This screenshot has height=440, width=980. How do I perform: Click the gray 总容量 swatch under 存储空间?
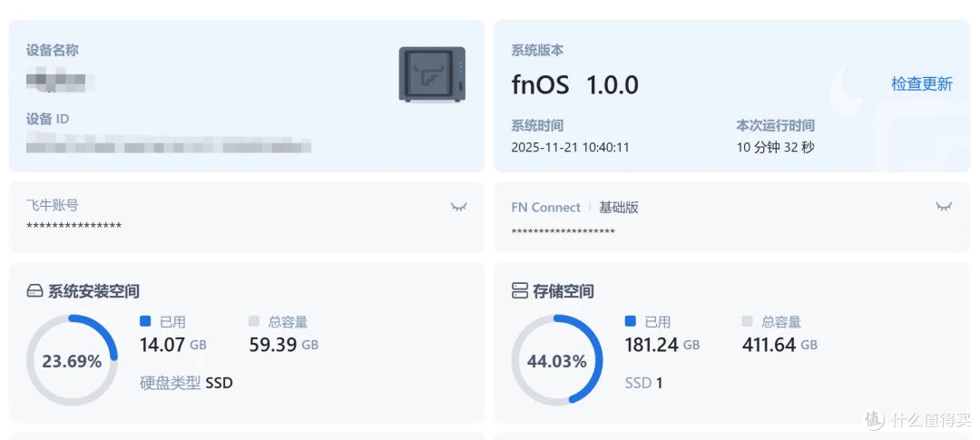[748, 321]
